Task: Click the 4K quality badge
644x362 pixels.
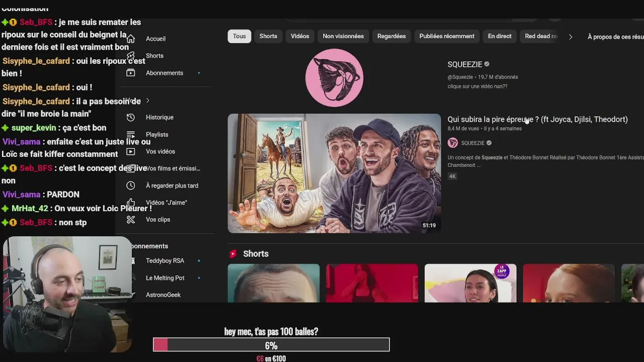Action: (452, 176)
